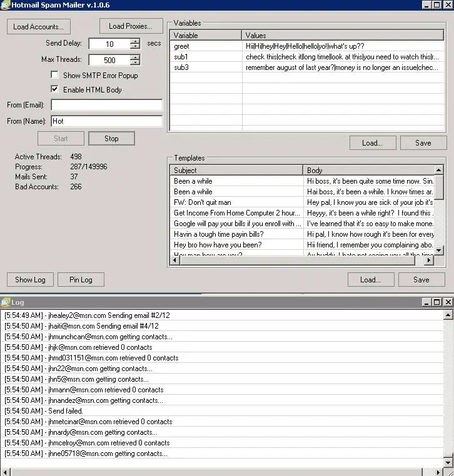The image size is (454, 476).
Task: Templates list: click the scroll up arrow
Action: click(x=439, y=170)
